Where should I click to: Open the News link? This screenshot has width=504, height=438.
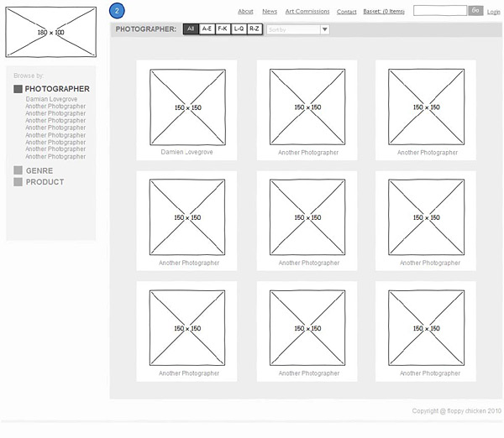(270, 11)
